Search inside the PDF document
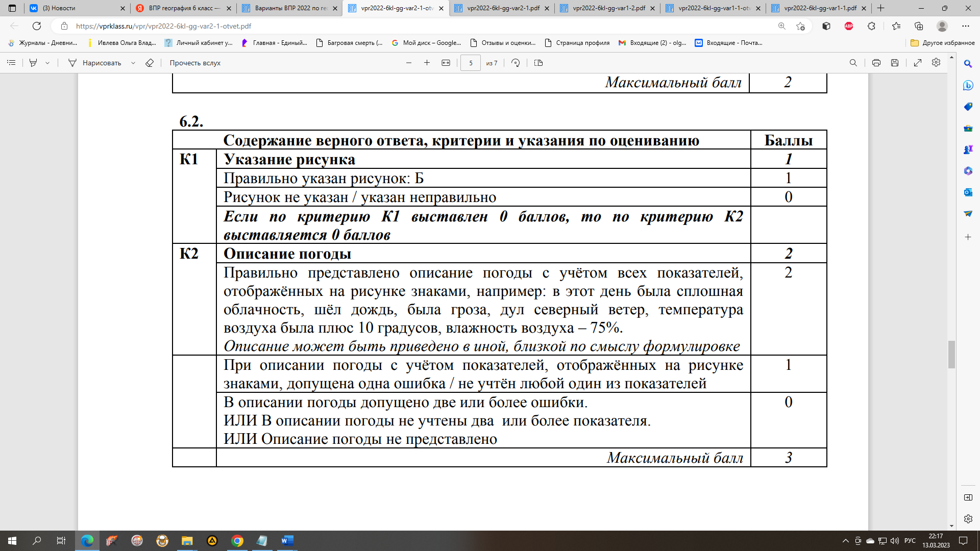This screenshot has width=980, height=551. click(x=853, y=63)
